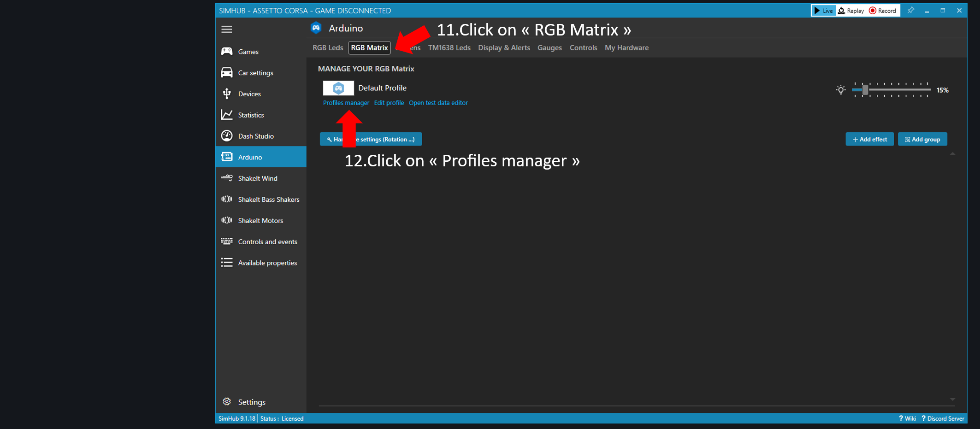
Task: Click the Profiles manager link
Action: click(x=346, y=103)
